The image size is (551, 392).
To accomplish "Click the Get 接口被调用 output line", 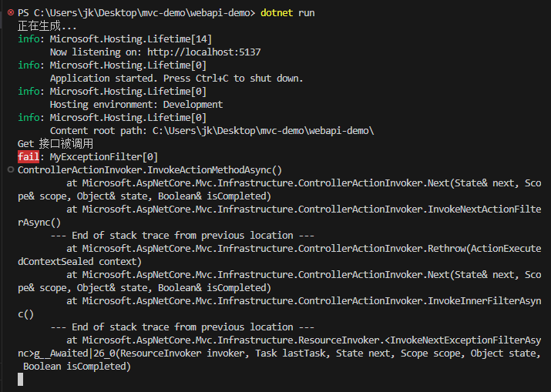I will [x=55, y=144].
